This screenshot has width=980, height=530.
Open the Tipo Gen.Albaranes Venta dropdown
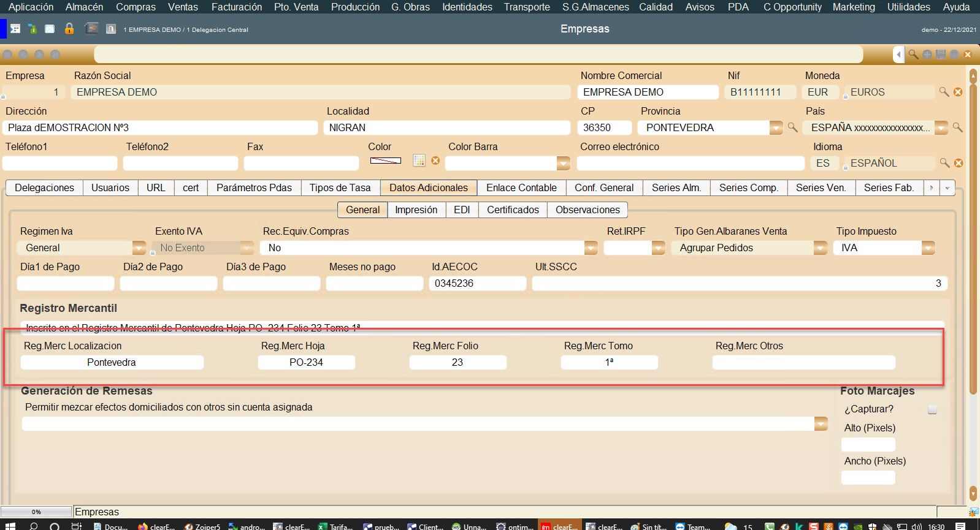click(x=820, y=248)
